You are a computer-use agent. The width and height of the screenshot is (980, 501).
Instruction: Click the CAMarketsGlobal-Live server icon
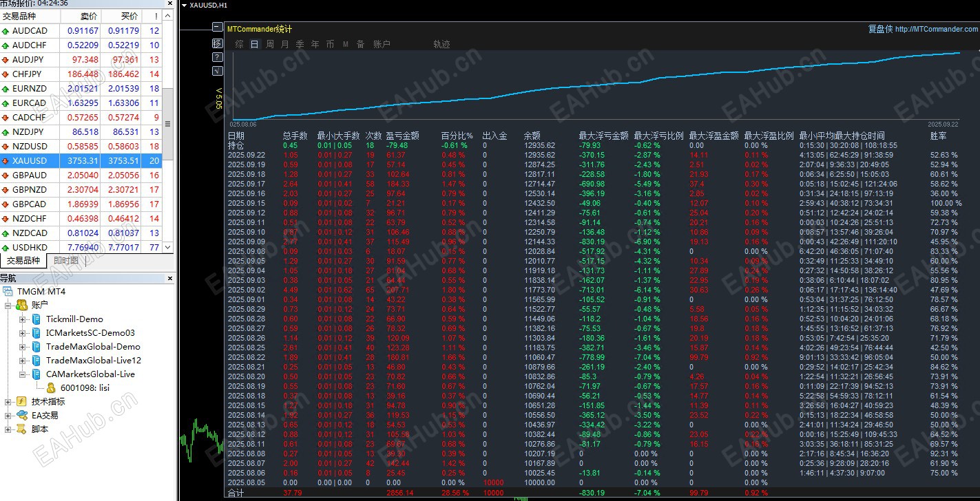tap(36, 374)
